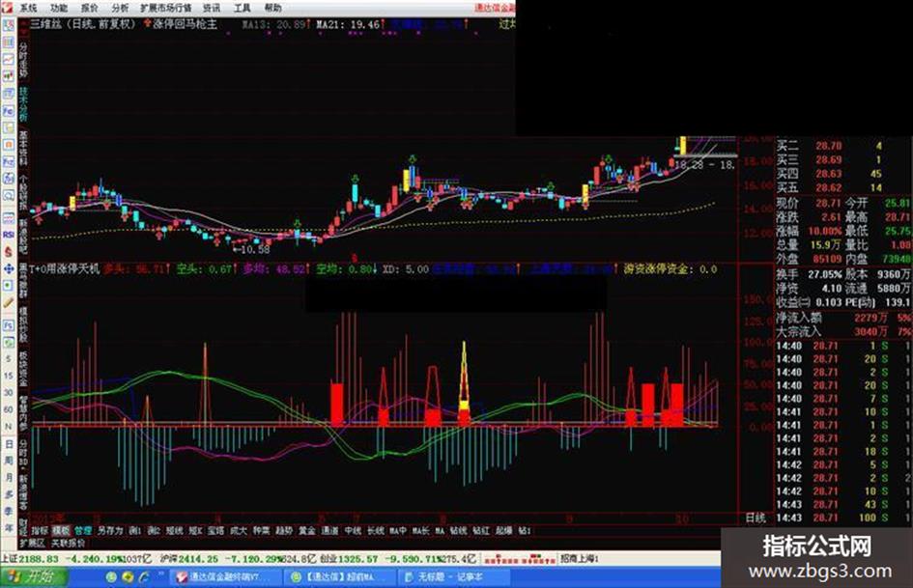Open the 技术分析 vertical tab
913x588 pixels.
(23, 105)
